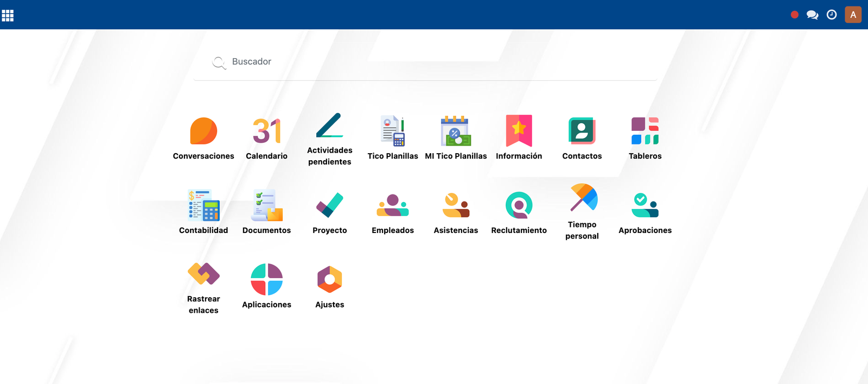Launch Actividades pendientes app
The height and width of the screenshot is (384, 868).
(329, 126)
